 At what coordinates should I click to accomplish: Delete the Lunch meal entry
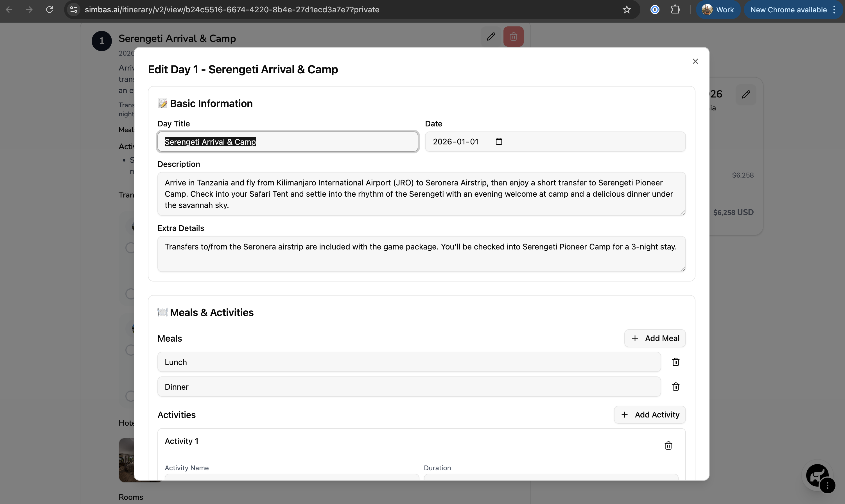coord(675,362)
